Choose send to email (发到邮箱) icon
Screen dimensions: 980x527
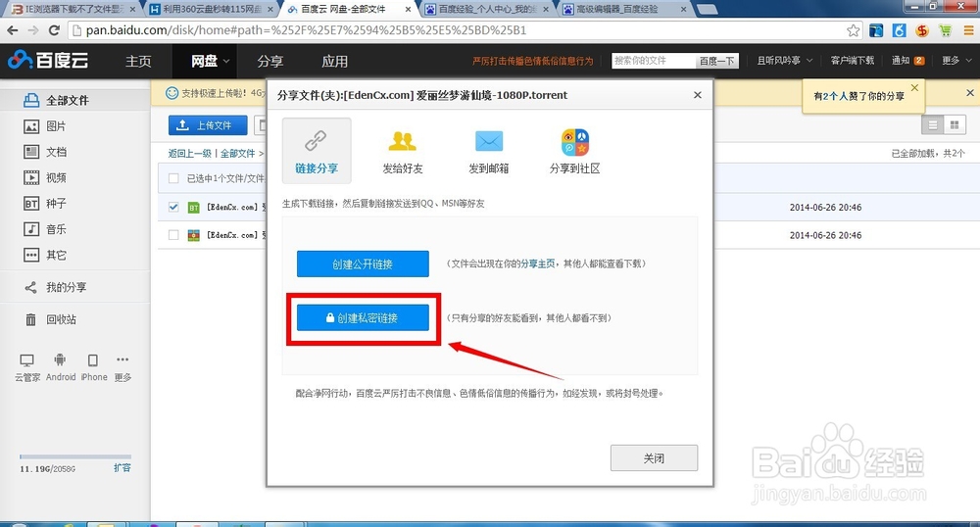[489, 141]
